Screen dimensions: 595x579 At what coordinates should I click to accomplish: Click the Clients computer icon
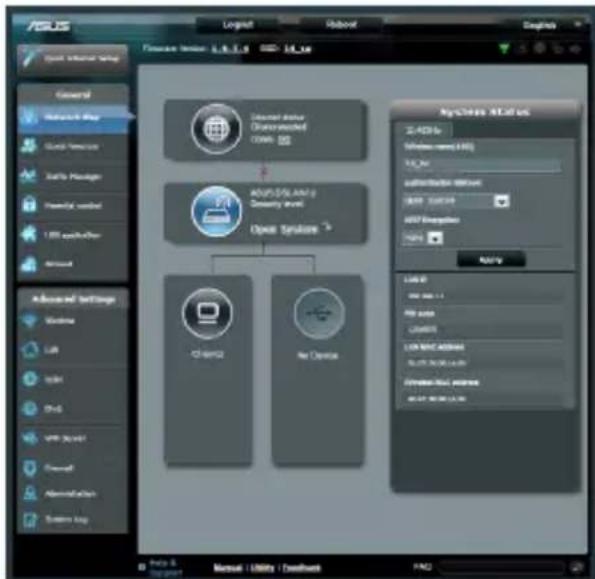pos(207,313)
